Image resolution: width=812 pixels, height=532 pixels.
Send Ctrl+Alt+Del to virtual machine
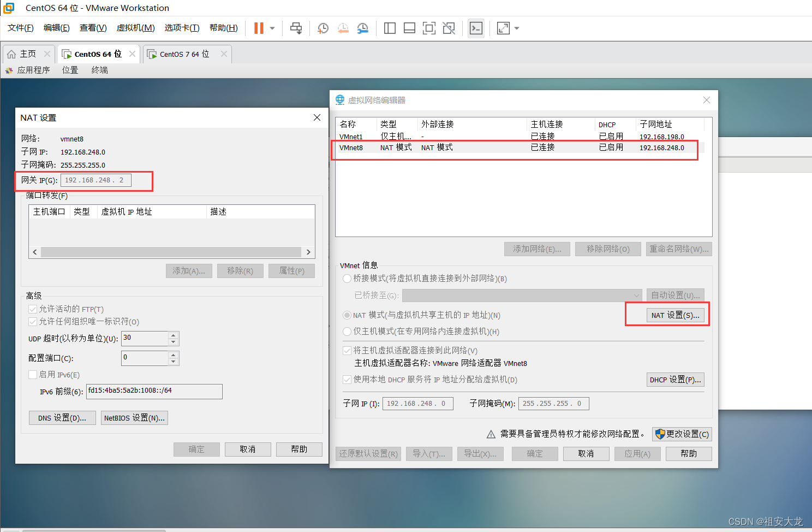point(296,28)
